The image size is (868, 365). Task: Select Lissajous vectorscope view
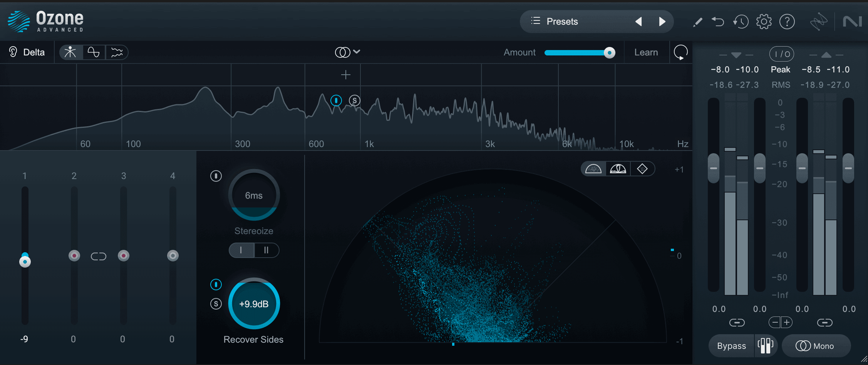(642, 169)
